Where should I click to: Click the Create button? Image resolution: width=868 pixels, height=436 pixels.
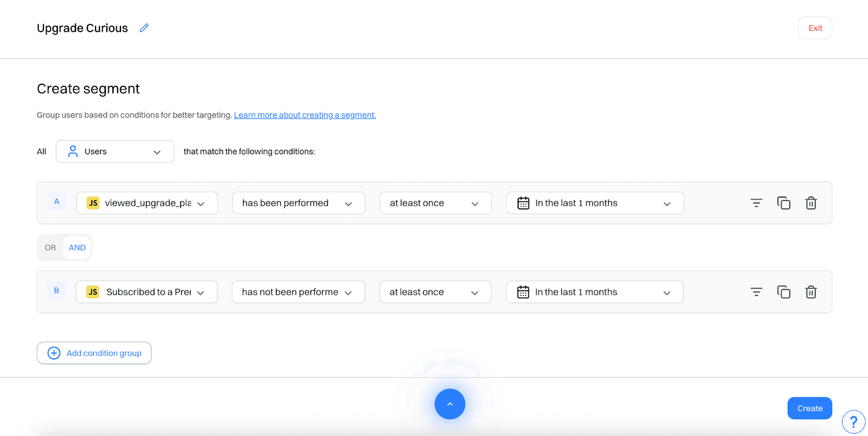(x=809, y=408)
